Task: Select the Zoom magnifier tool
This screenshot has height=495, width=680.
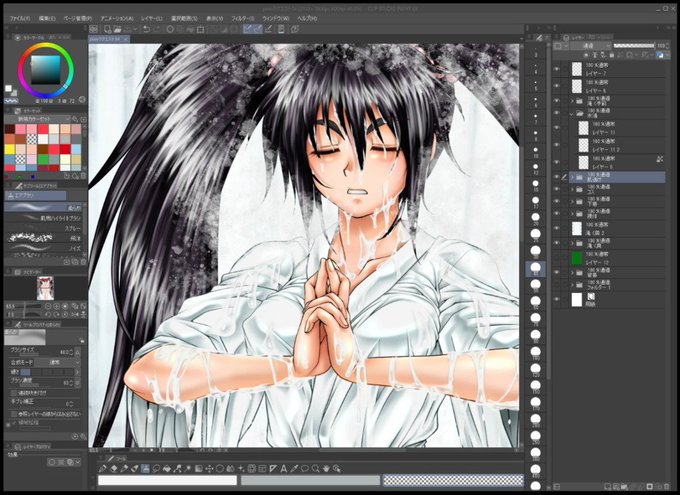Action: 316,469
